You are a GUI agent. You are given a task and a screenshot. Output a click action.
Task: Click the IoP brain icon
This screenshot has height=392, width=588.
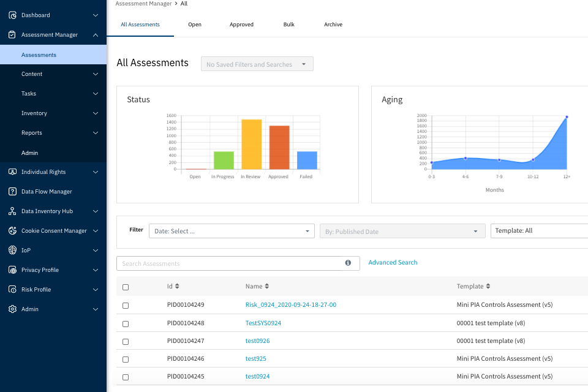[12, 251]
